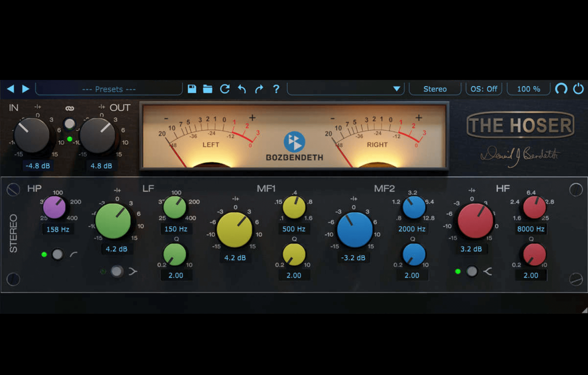Screen dimensions: 588x375
Task: Toggle the HF shelf mode switch
Action: point(472,271)
